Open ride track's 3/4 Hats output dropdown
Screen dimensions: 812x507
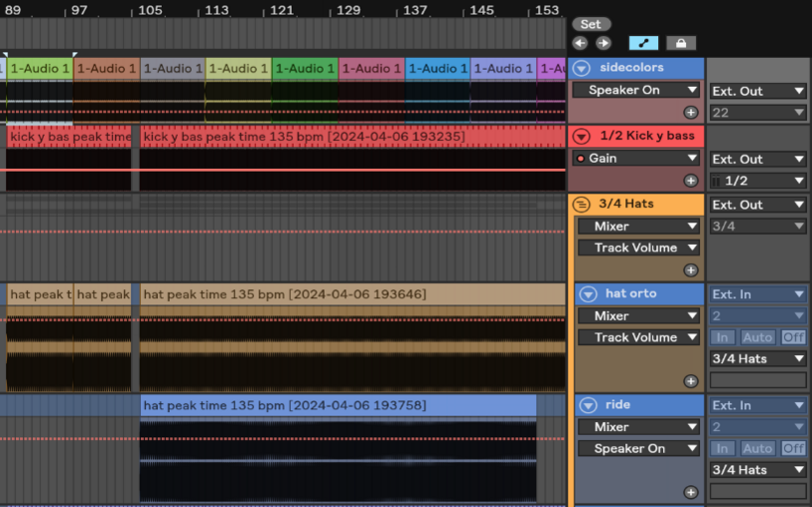click(757, 470)
